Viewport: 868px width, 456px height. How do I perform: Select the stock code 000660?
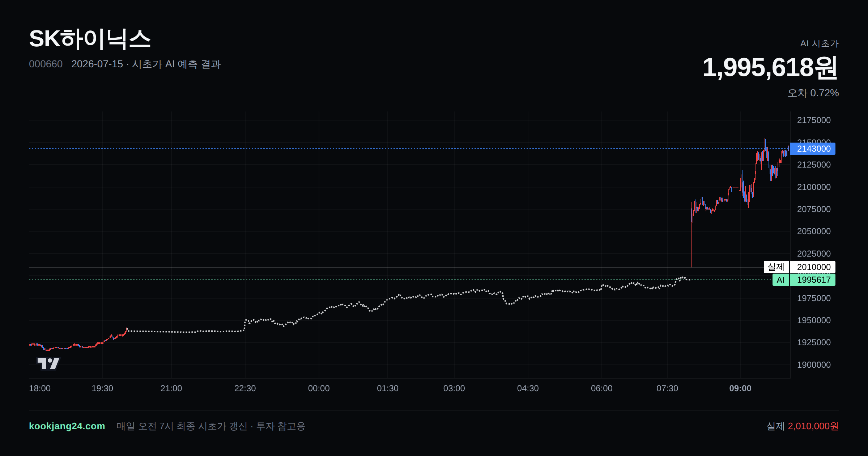pyautogui.click(x=46, y=64)
